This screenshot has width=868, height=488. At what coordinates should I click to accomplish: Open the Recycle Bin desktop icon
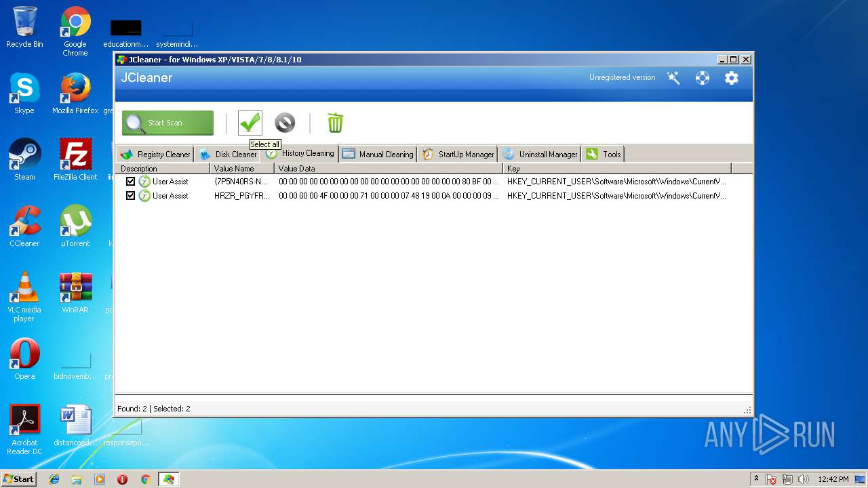point(24,27)
